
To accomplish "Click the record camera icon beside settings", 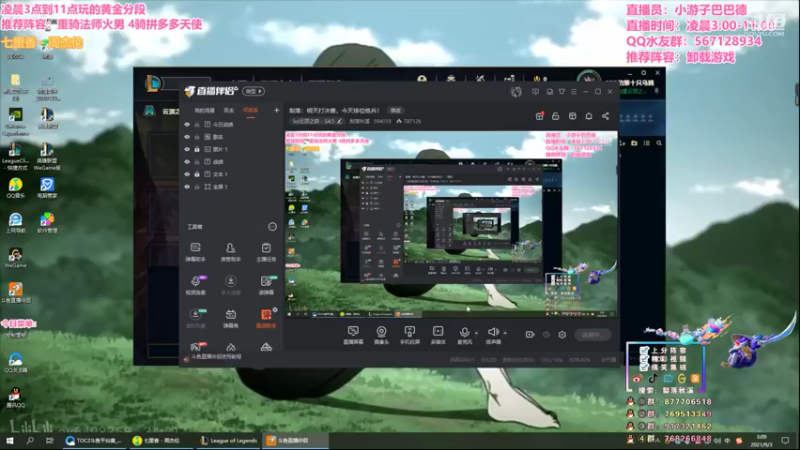I will tap(530, 335).
